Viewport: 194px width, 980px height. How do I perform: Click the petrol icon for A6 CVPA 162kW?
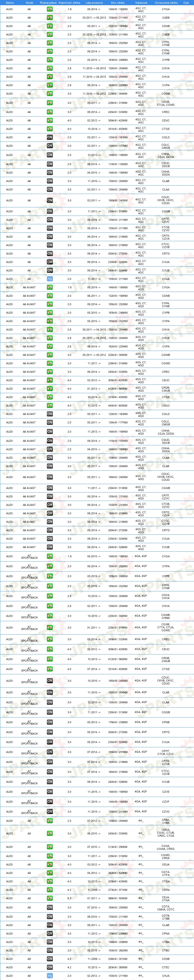click(50, 85)
